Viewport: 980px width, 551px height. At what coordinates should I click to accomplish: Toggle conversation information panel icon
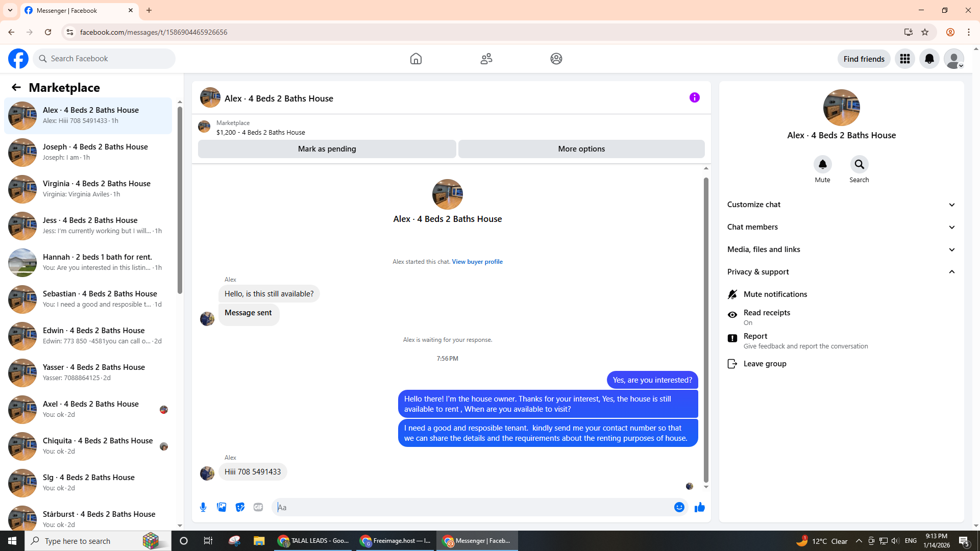pos(694,97)
